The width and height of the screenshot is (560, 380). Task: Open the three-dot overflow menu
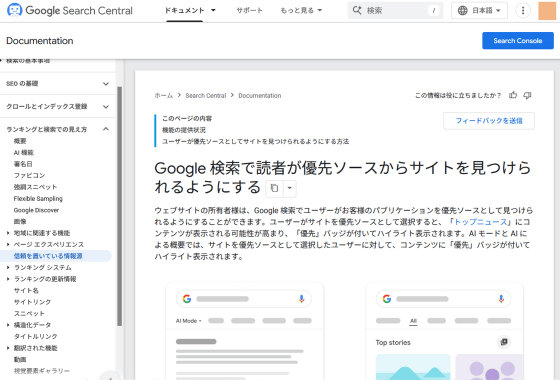(x=523, y=10)
